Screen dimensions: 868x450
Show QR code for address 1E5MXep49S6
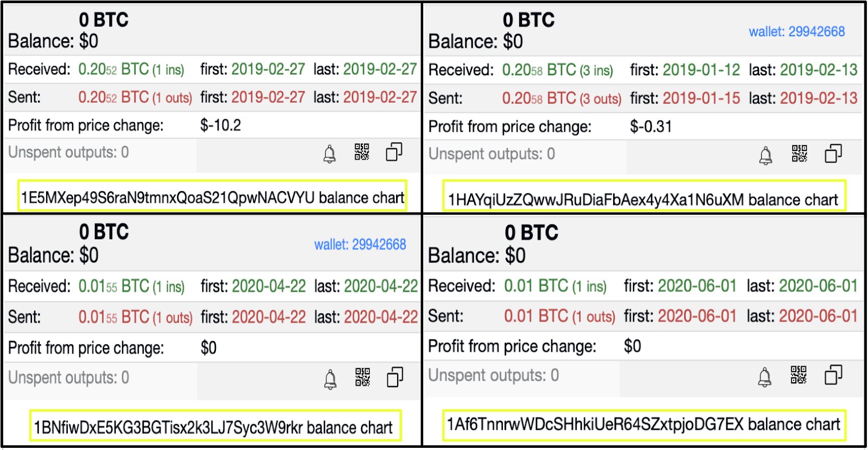click(362, 152)
